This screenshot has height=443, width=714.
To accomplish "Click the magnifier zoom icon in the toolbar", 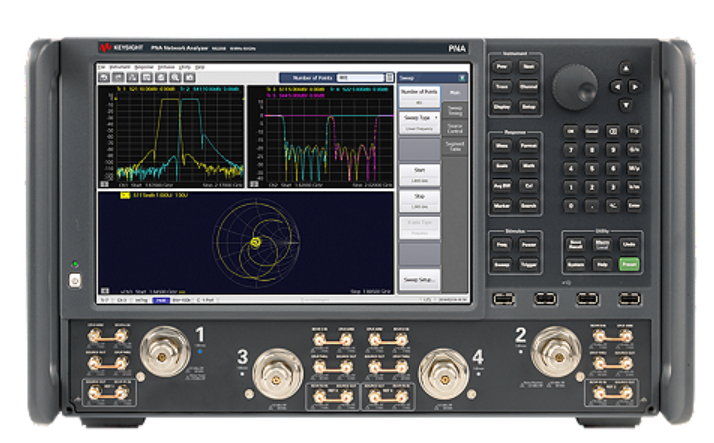I will tap(175, 77).
